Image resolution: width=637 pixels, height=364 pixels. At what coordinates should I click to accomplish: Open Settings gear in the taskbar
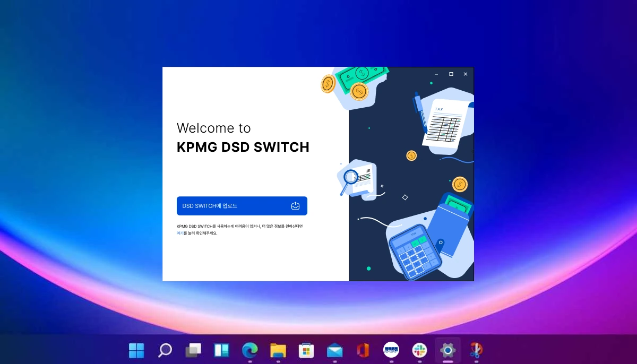448,350
